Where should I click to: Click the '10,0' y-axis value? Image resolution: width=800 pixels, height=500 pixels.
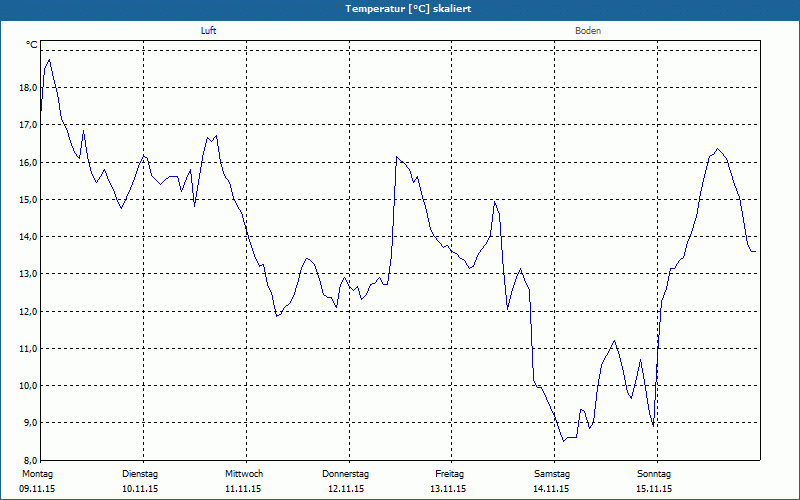pyautogui.click(x=28, y=386)
